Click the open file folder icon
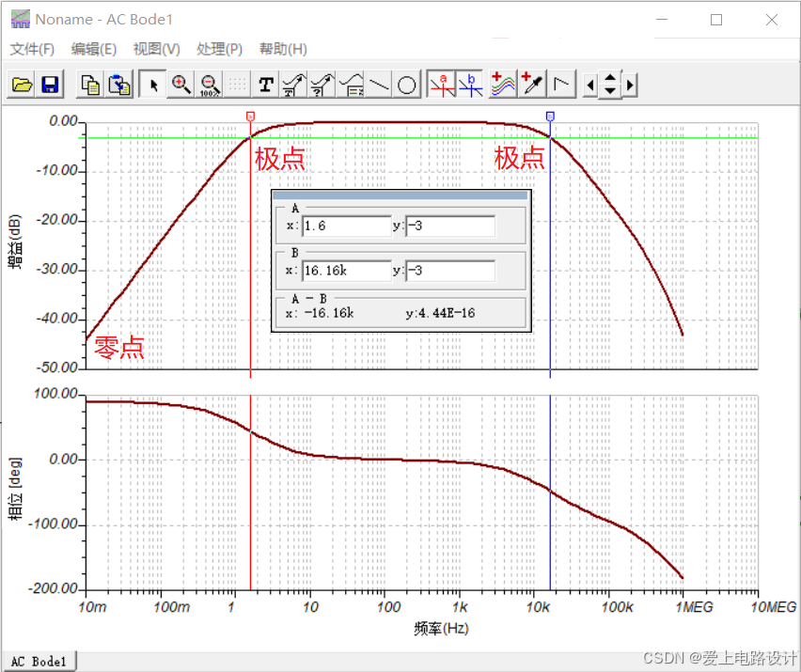Image resolution: width=801 pixels, height=672 pixels. [x=22, y=86]
